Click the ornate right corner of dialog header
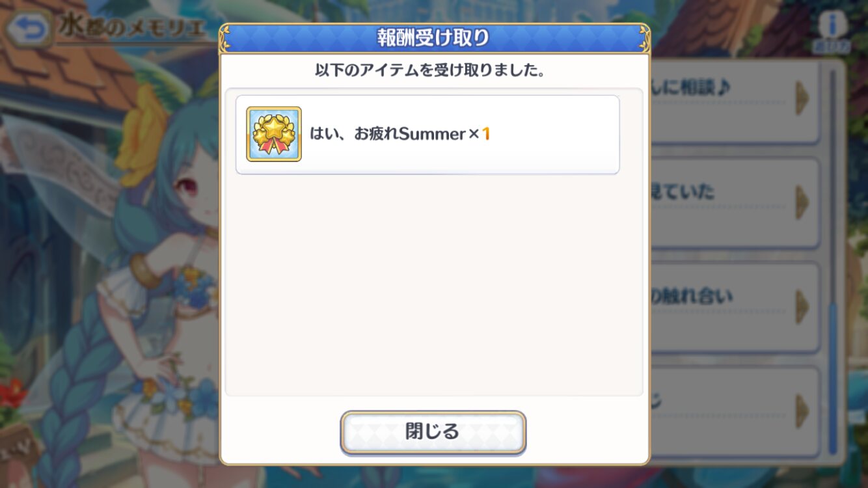Viewport: 868px width, 488px height. [642, 38]
